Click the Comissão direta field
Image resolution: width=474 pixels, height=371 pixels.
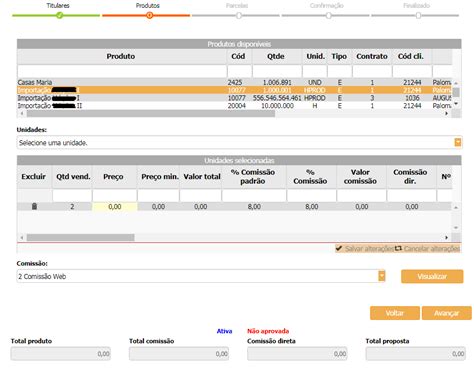pos(297,354)
